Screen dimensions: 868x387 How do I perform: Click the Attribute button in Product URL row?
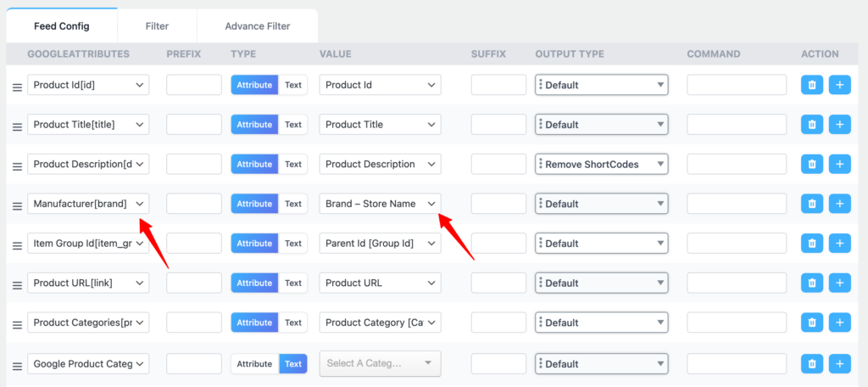click(254, 283)
